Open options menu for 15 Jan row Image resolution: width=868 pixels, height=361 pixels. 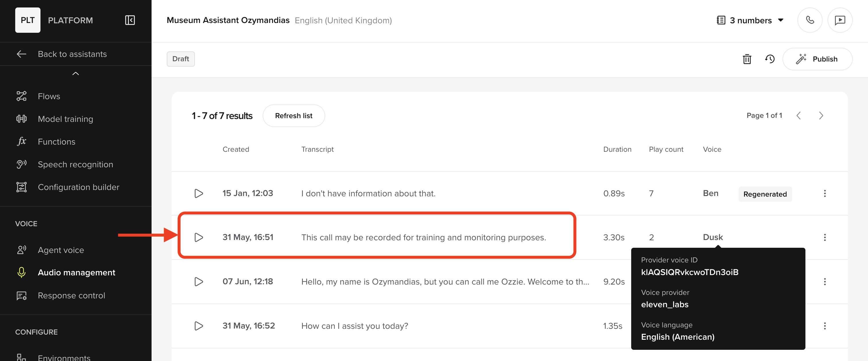(x=825, y=193)
